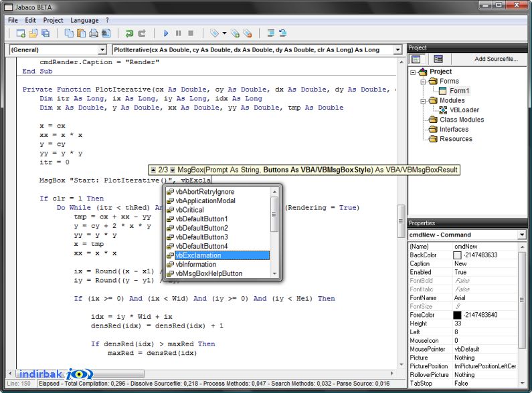The height and width of the screenshot is (393, 532).
Task: Click the code editor vertical scrollbar thumb
Action: [401, 221]
